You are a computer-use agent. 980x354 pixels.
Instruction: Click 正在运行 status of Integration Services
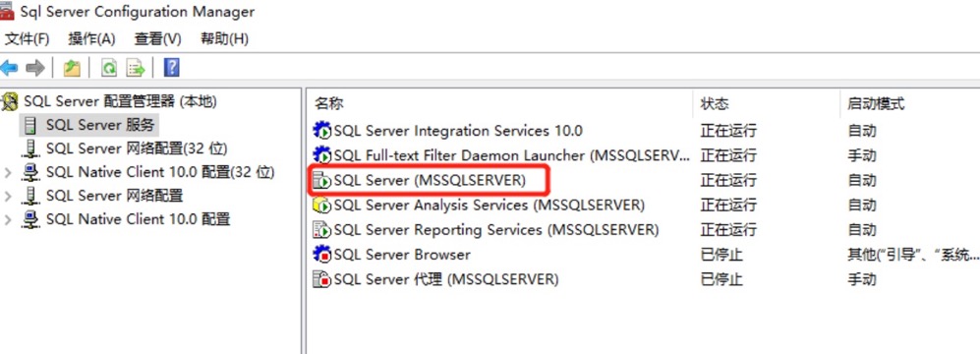click(x=728, y=131)
